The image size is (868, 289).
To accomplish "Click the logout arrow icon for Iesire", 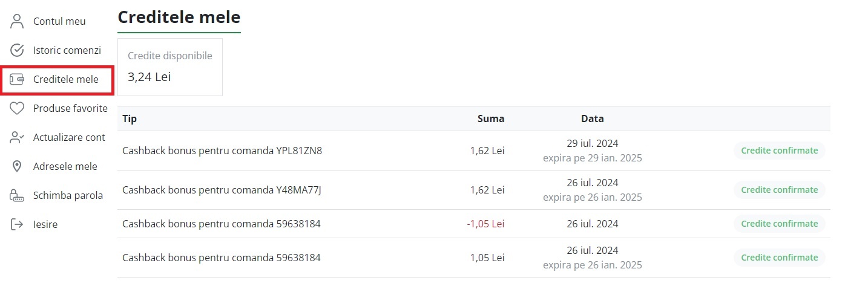I will coord(17,224).
